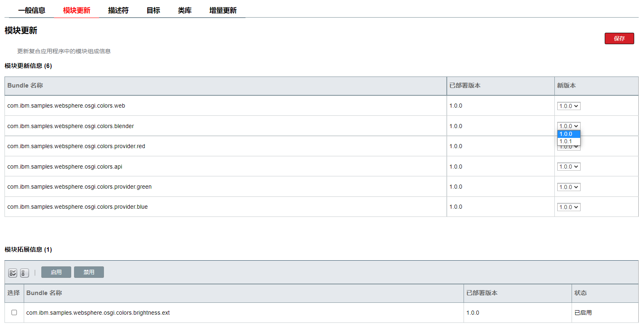Click the colors.brightness.ext bundle name cell
The width and height of the screenshot is (644, 329).
point(98,313)
